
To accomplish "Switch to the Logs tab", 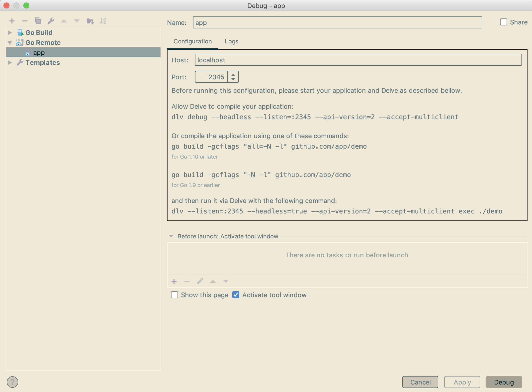I will [231, 41].
